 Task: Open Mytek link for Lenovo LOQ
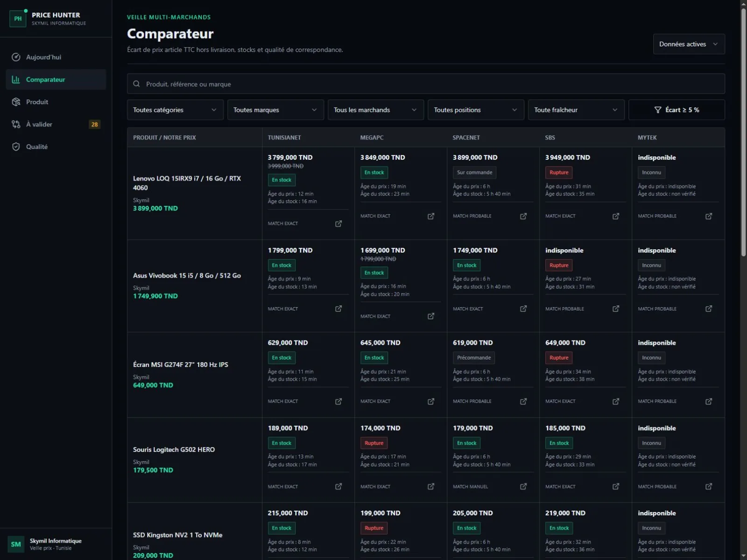[709, 216]
